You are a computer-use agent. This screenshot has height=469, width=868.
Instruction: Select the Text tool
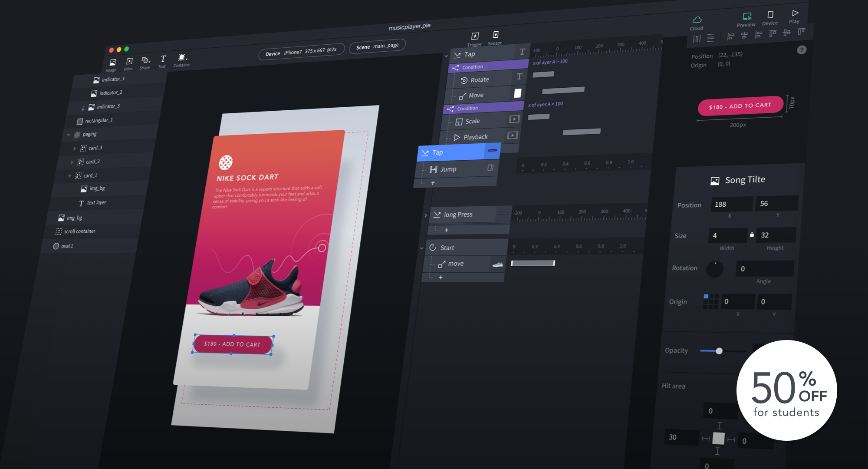pos(163,61)
